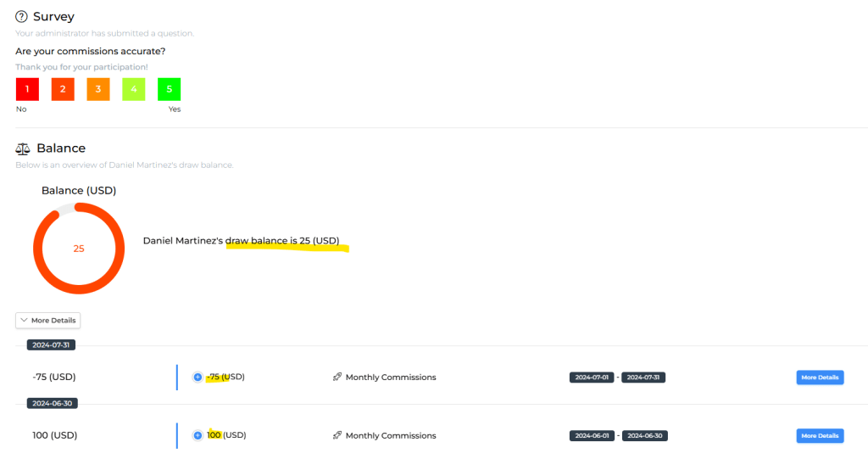Select survey rating 2

(63, 89)
